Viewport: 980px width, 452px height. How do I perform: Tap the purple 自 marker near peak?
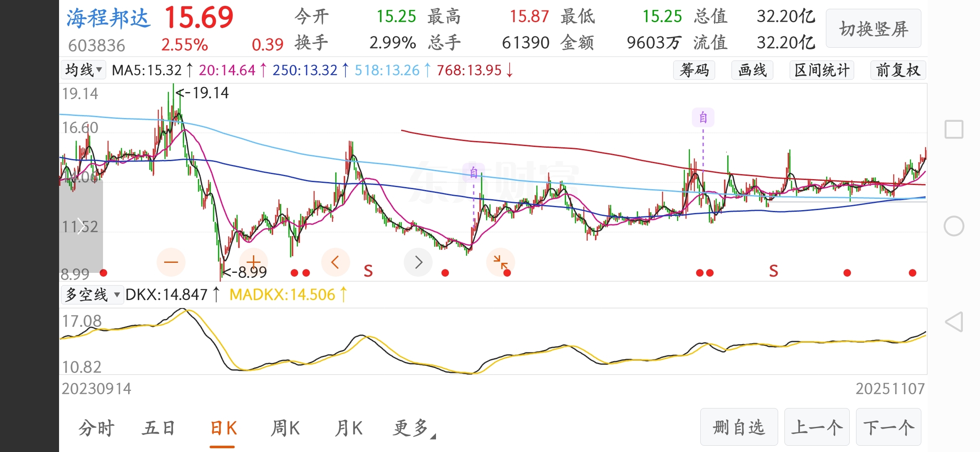(703, 118)
